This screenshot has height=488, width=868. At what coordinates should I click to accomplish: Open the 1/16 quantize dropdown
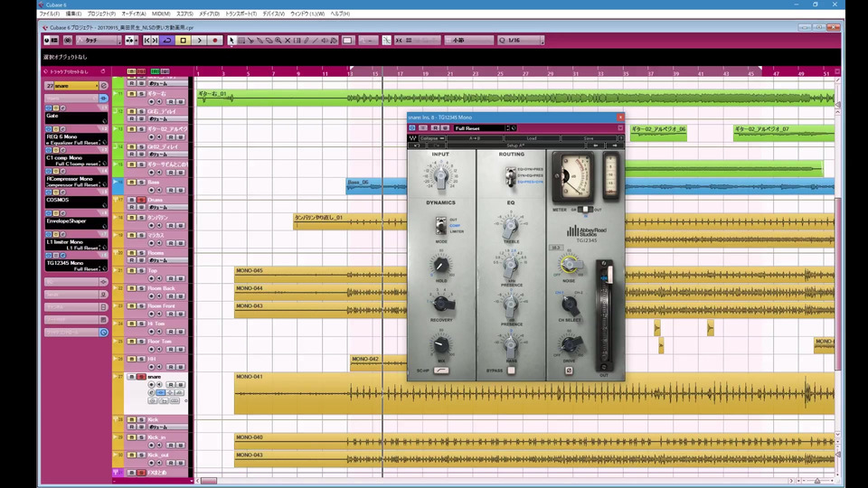tap(521, 41)
